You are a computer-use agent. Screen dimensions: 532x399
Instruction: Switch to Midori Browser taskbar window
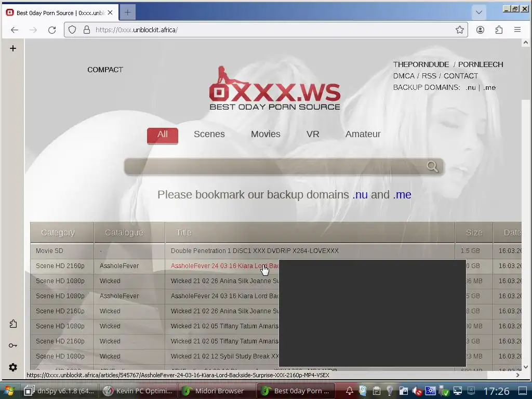click(x=217, y=391)
